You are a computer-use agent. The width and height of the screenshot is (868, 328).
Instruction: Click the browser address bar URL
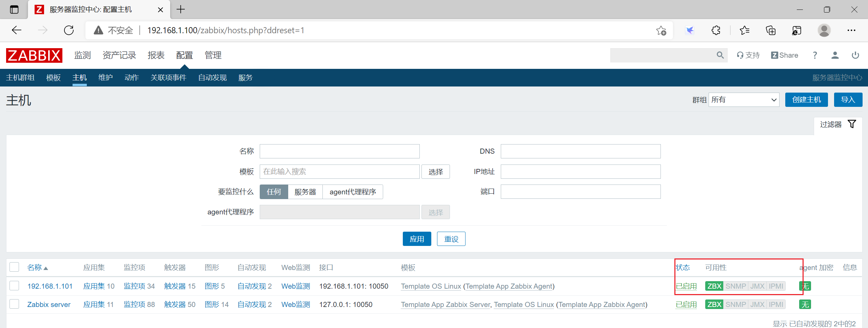(226, 30)
